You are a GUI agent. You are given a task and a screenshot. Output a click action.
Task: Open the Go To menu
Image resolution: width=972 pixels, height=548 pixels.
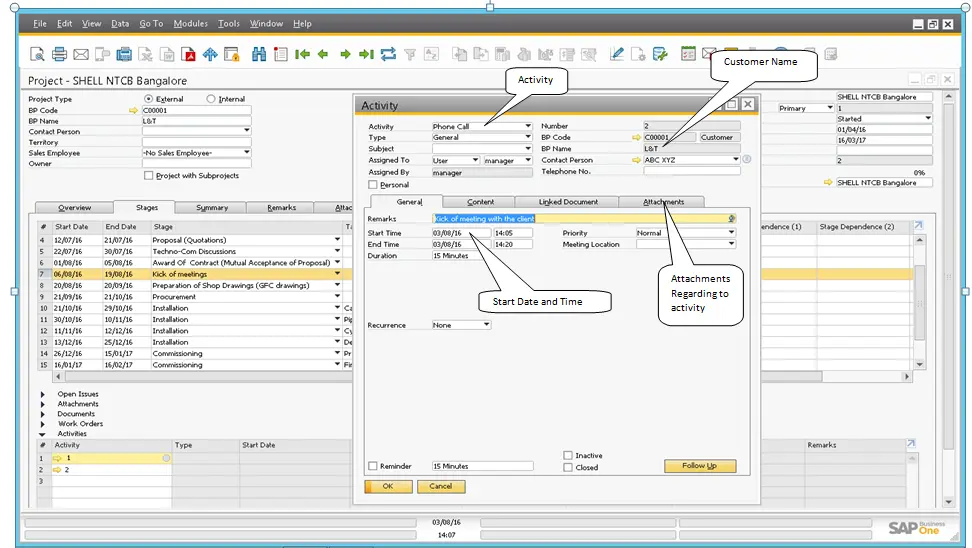151,24
